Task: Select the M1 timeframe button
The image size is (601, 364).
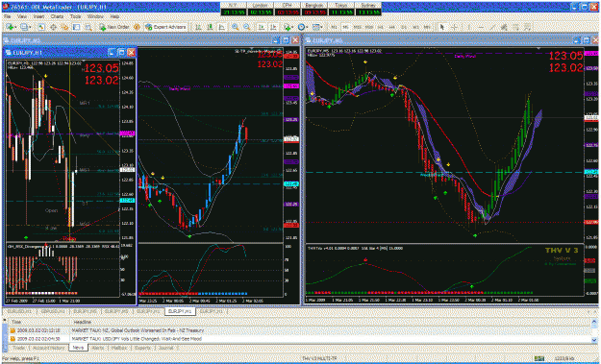Action: 335,27
